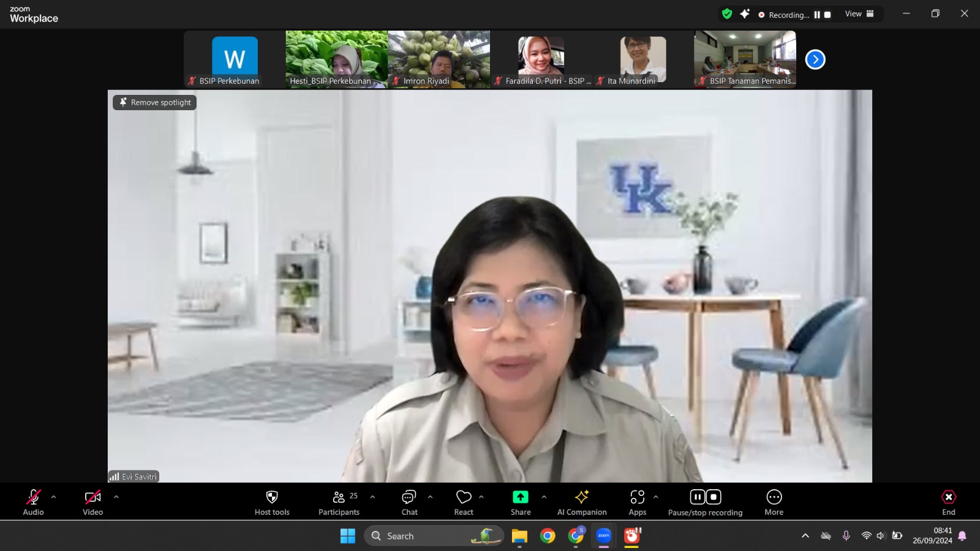The width and height of the screenshot is (980, 551).
Task: Expand React options arrow
Action: pos(481,497)
